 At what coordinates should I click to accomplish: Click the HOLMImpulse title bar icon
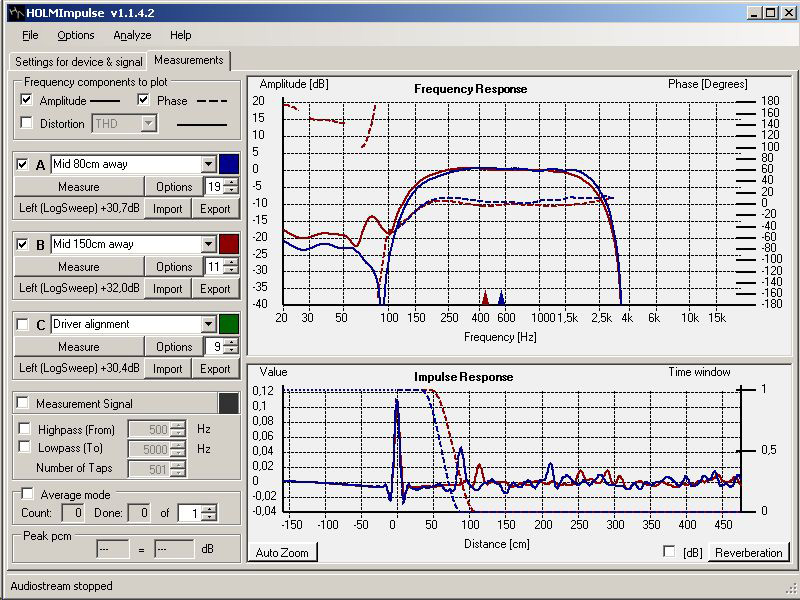pyautogui.click(x=16, y=12)
